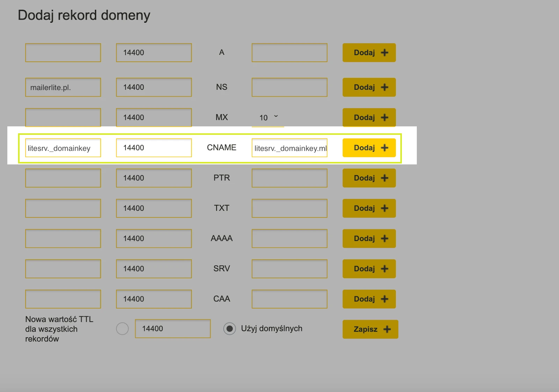Click the plus icon in the CNAME row
Image resolution: width=559 pixels, height=392 pixels.
[384, 148]
